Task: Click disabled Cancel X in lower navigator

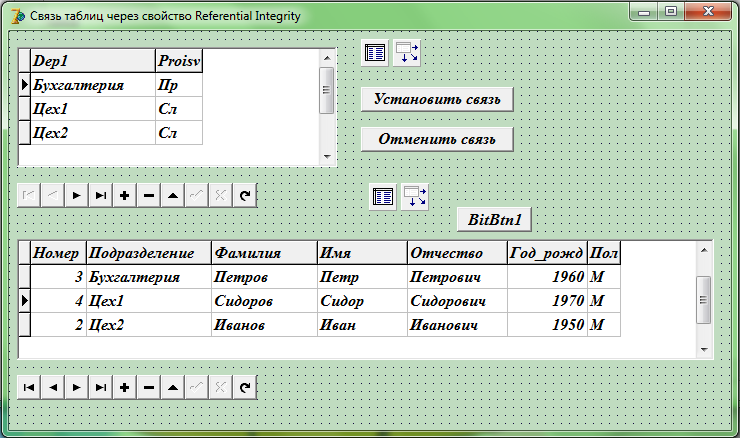Action: point(220,387)
